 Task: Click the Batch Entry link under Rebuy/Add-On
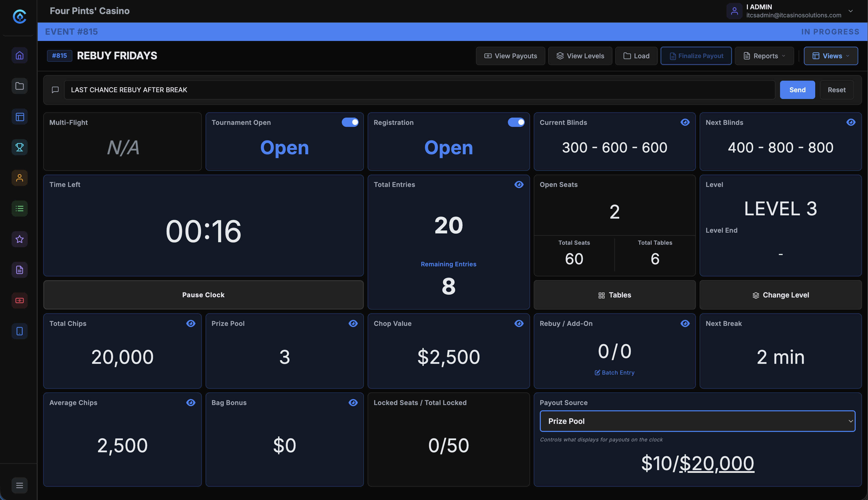pos(614,372)
